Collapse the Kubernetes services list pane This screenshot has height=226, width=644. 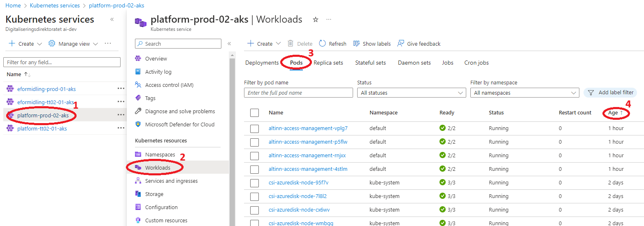(x=112, y=19)
